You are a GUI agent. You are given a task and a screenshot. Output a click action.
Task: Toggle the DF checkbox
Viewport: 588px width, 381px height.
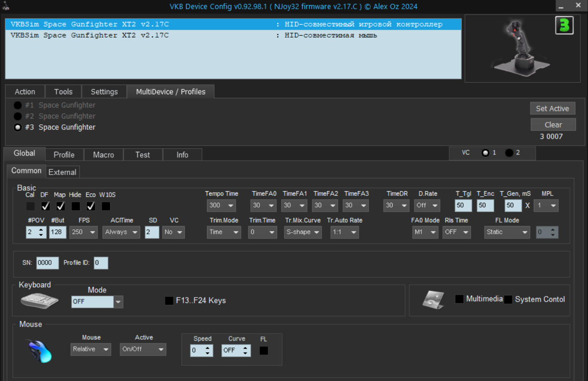click(x=45, y=206)
